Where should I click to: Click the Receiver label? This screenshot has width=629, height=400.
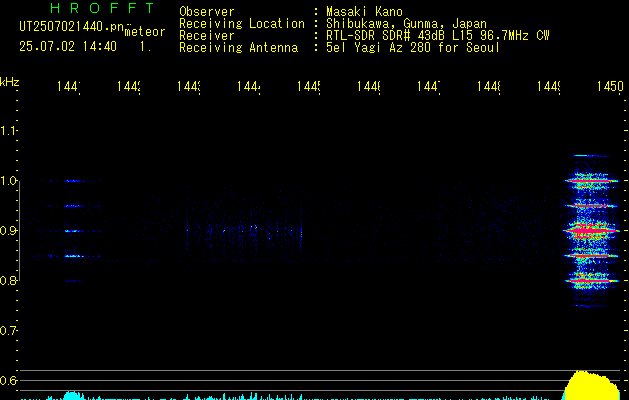pos(207,36)
